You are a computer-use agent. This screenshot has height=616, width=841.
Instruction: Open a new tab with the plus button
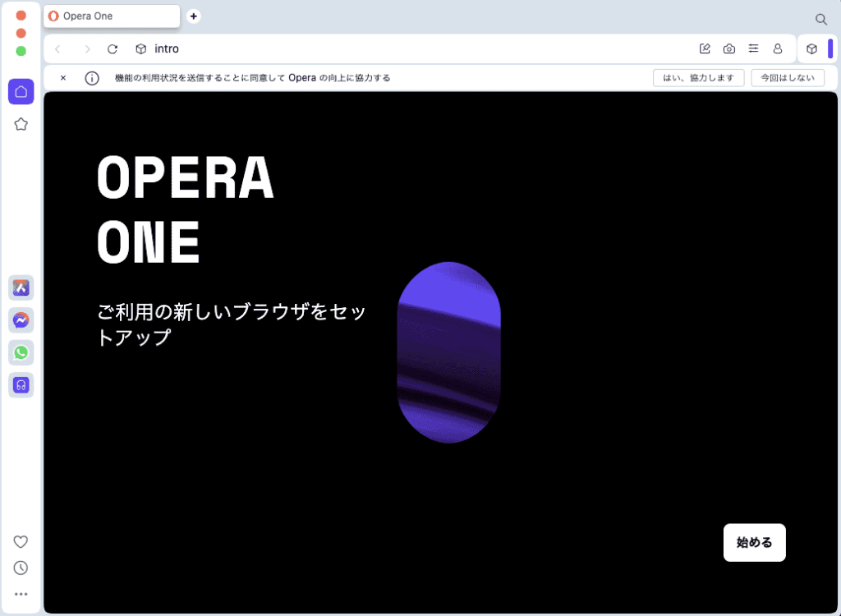coord(193,16)
